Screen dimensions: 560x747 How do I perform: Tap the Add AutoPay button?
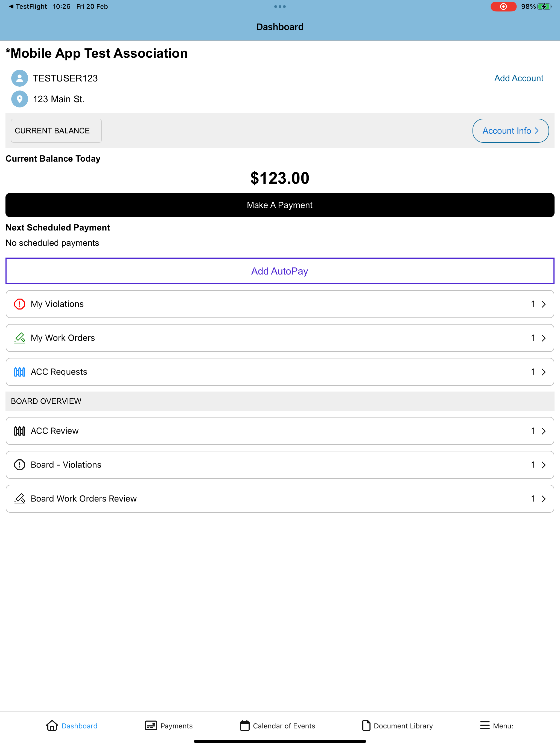[280, 271]
